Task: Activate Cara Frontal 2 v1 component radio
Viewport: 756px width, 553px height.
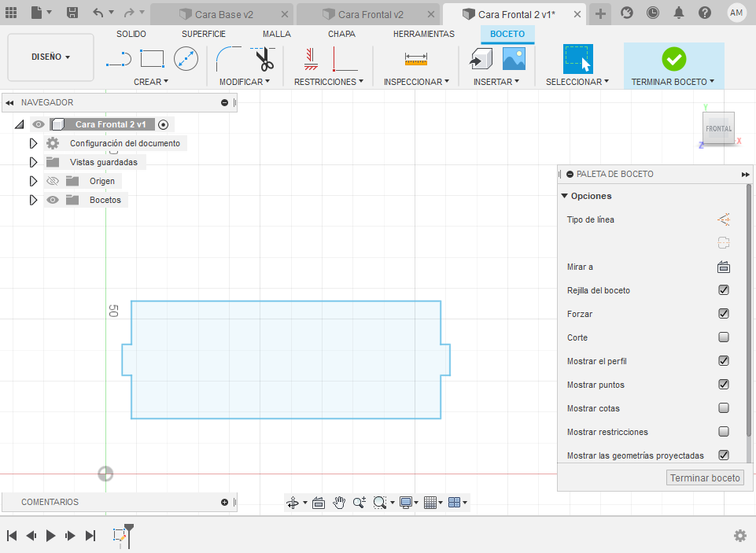Action: pyautogui.click(x=164, y=125)
